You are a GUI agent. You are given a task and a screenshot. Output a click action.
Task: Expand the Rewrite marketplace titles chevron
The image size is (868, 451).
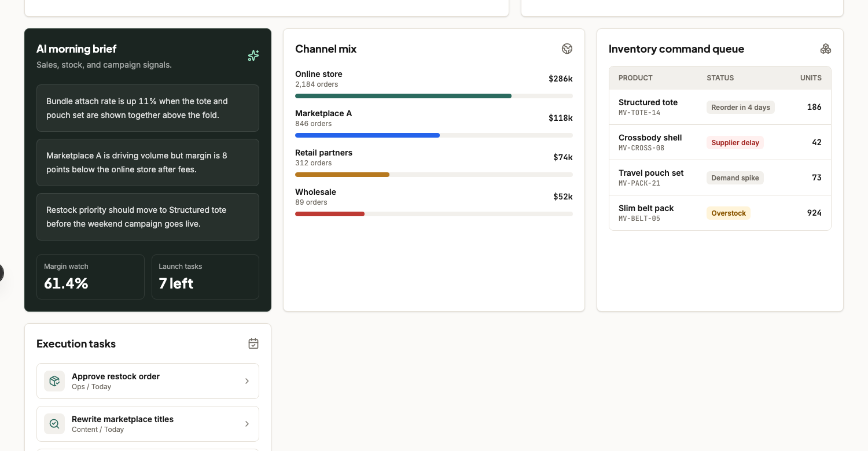click(247, 424)
